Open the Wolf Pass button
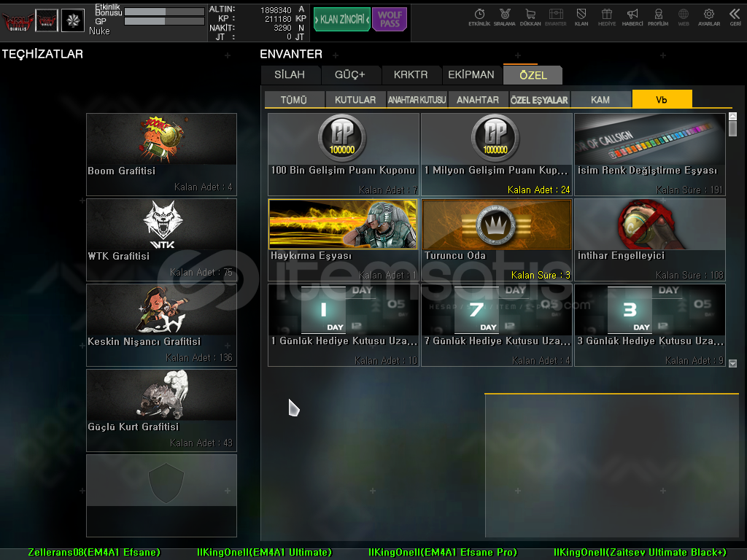 (390, 20)
